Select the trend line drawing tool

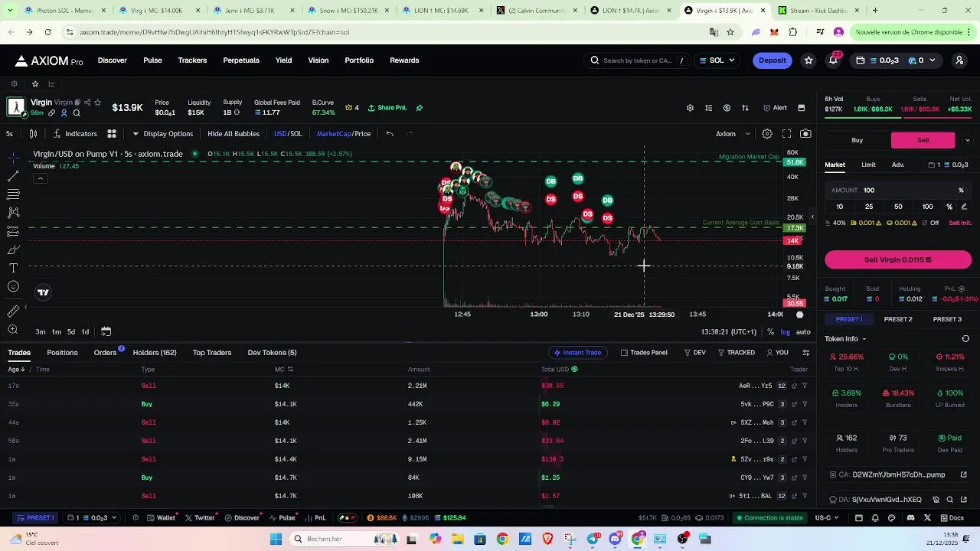click(x=13, y=176)
